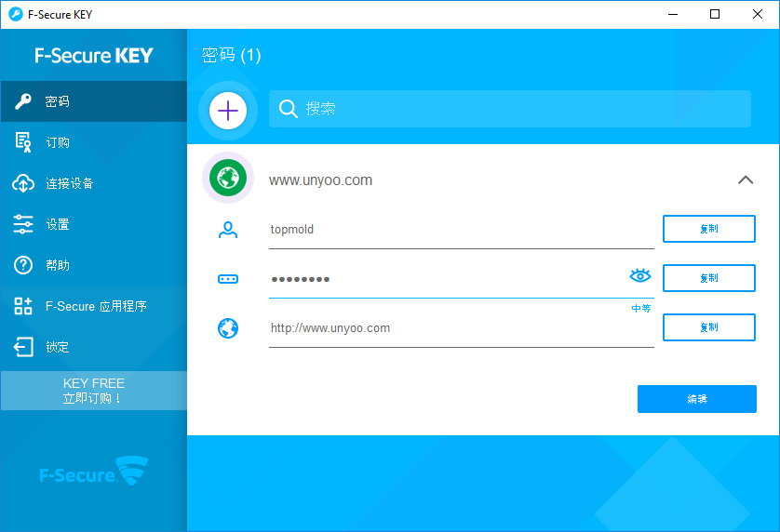The height and width of the screenshot is (532, 780).
Task: Copy the http://www.unyoo.com URL with 复制
Action: pyautogui.click(x=709, y=327)
